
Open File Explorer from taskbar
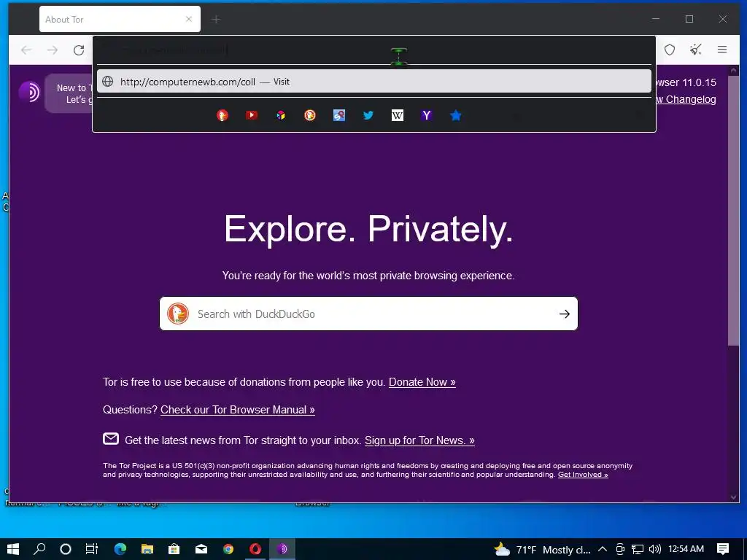[147, 549]
